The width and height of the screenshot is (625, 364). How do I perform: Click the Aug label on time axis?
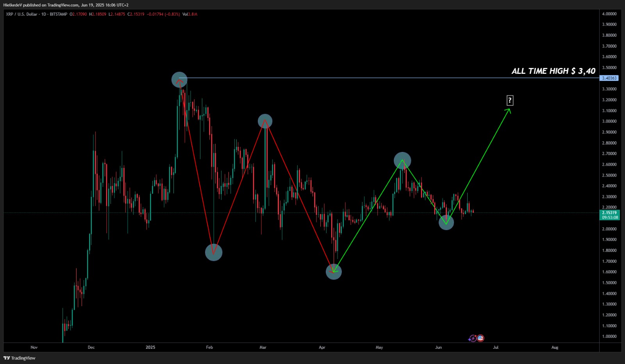(x=555, y=347)
